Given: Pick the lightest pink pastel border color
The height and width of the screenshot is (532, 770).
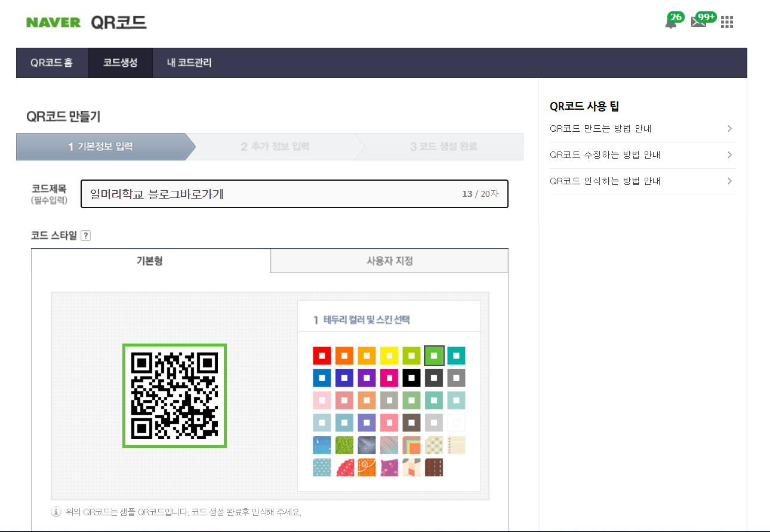Looking at the screenshot, I should click(322, 400).
